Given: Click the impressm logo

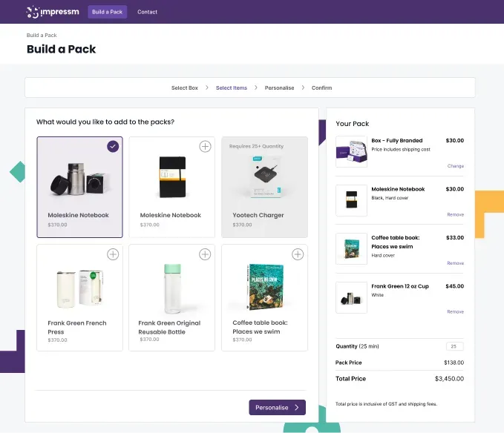Looking at the screenshot, I should pos(53,12).
